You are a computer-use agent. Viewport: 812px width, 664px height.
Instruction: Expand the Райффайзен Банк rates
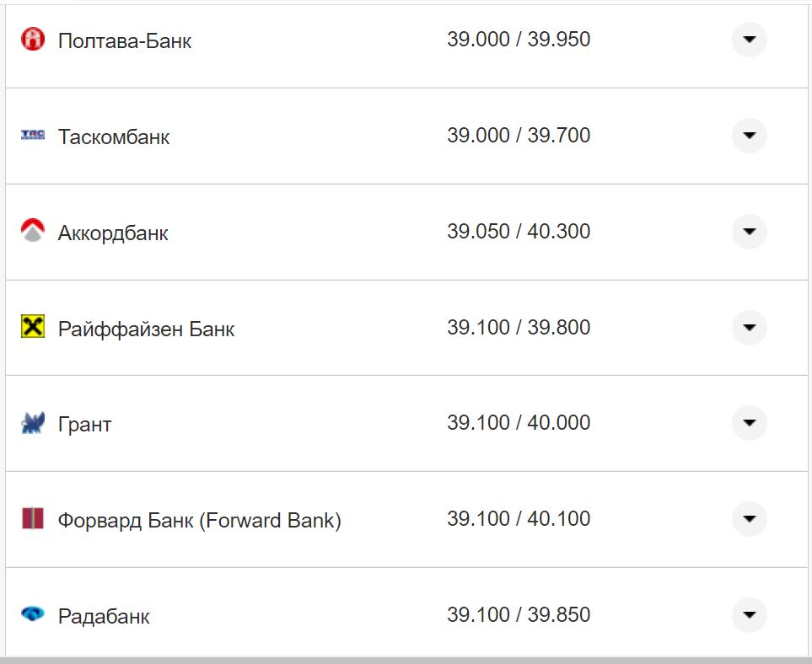749,327
